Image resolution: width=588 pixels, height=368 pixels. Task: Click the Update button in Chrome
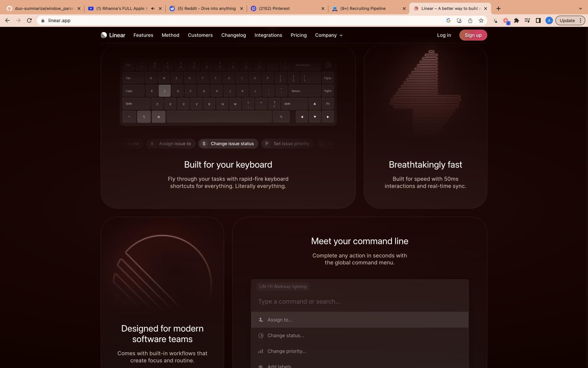pos(567,20)
